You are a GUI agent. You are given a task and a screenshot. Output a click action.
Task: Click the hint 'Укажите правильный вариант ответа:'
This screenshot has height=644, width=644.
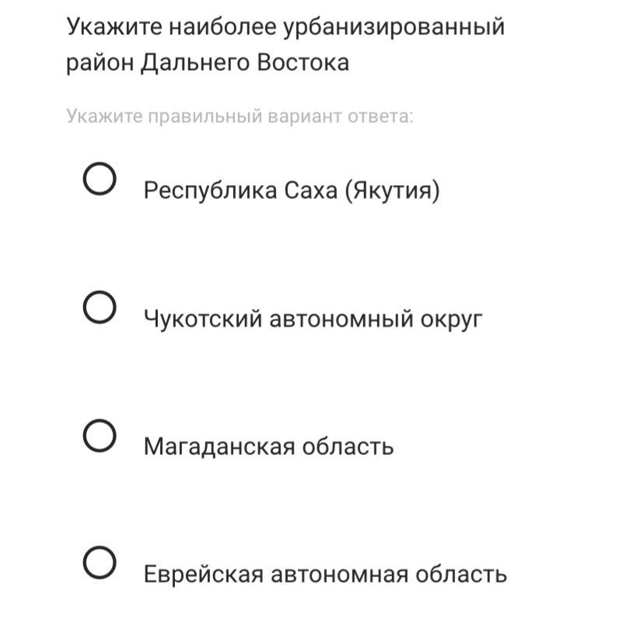pos(240,116)
